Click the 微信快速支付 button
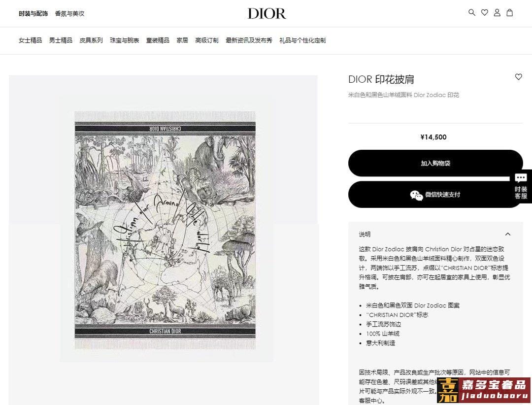 (x=435, y=195)
